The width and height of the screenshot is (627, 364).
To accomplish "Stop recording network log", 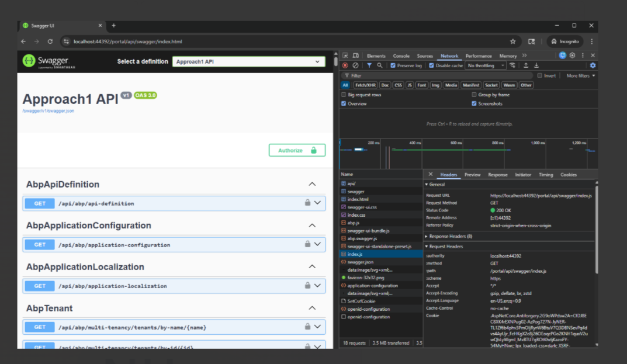I will [x=345, y=65].
